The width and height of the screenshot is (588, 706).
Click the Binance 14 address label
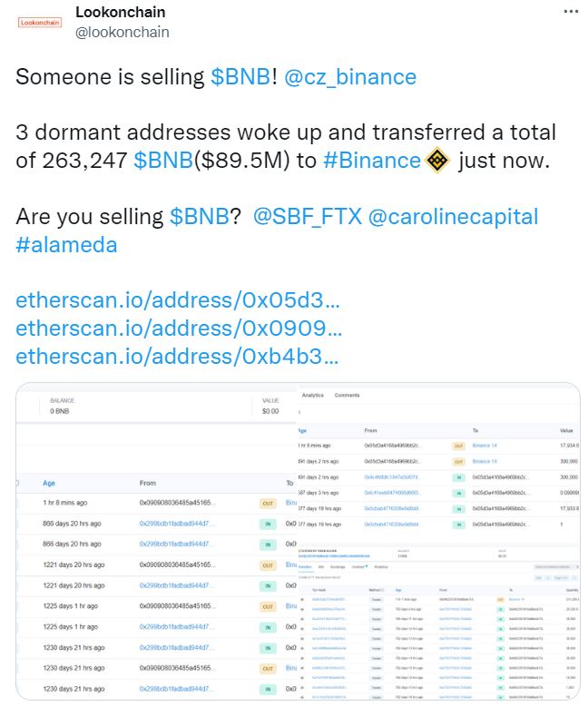tap(485, 446)
